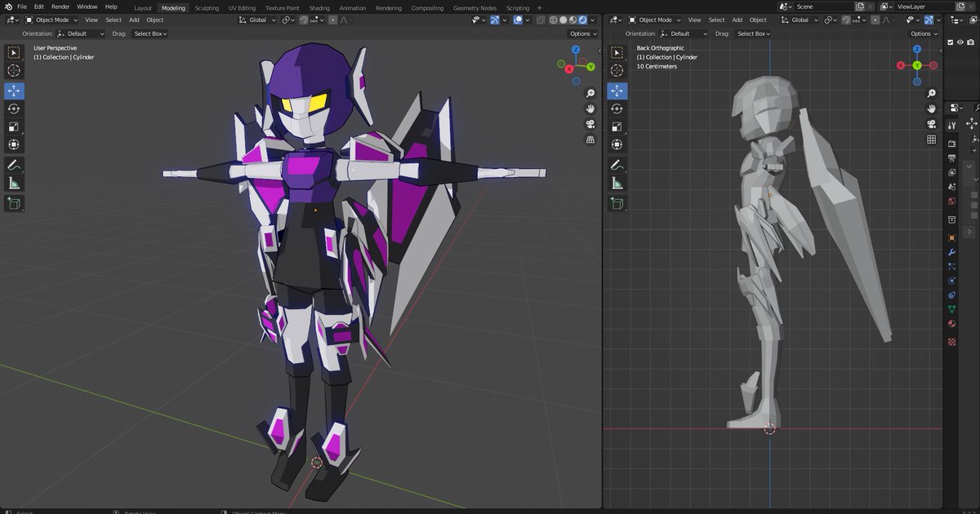The width and height of the screenshot is (980, 514).
Task: Select the Rotate tool in left viewport
Action: coord(14,109)
